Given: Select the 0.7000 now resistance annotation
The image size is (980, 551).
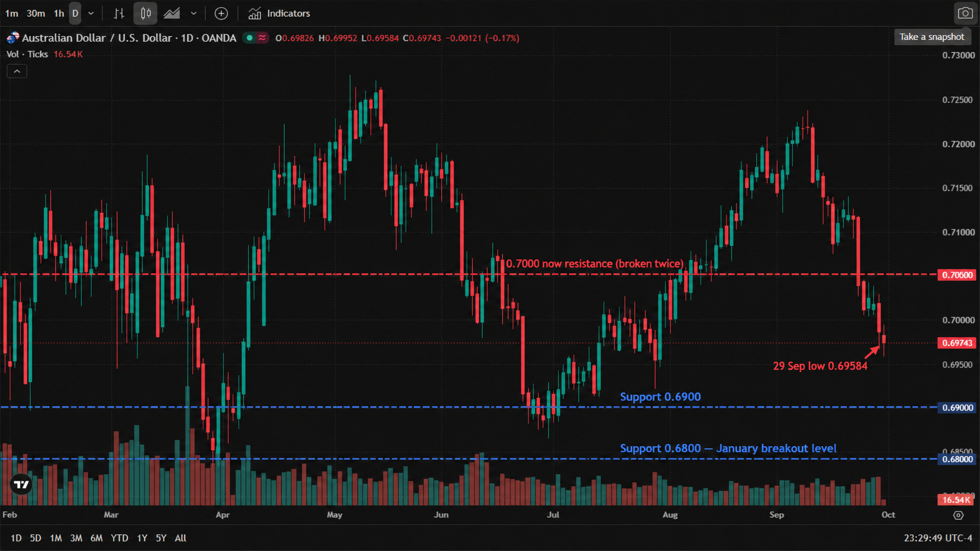Looking at the screenshot, I should tap(595, 264).
